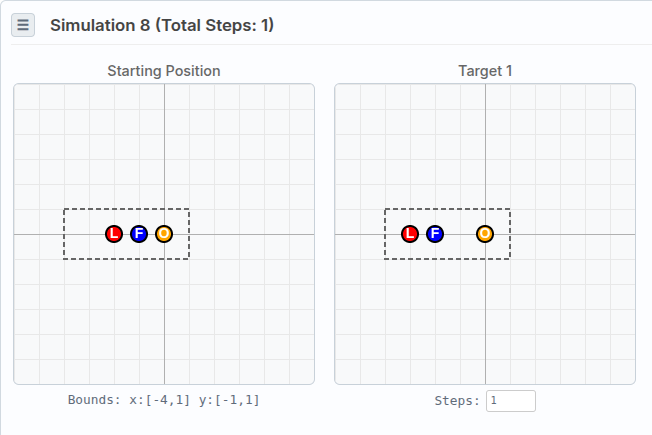The width and height of the screenshot is (652, 435).
Task: Click the Steps label text
Action: point(457,401)
